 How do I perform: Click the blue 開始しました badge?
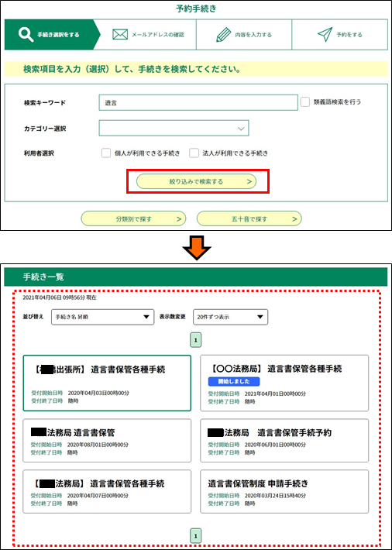[x=234, y=382]
